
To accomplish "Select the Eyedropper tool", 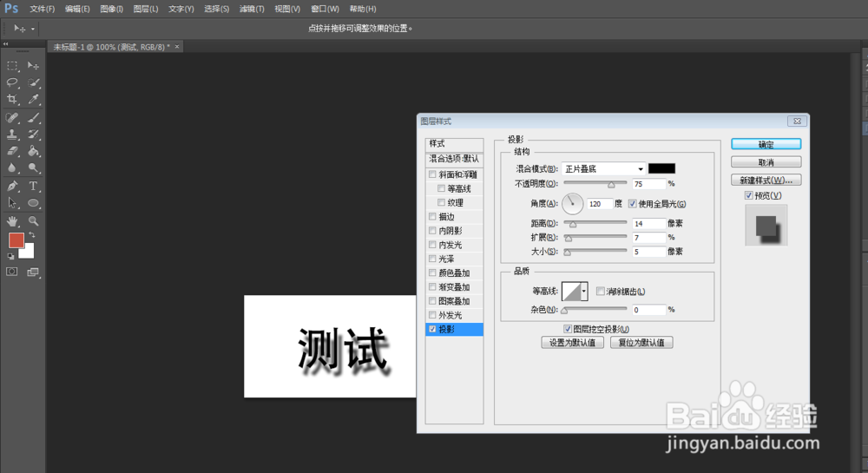I will coord(33,99).
